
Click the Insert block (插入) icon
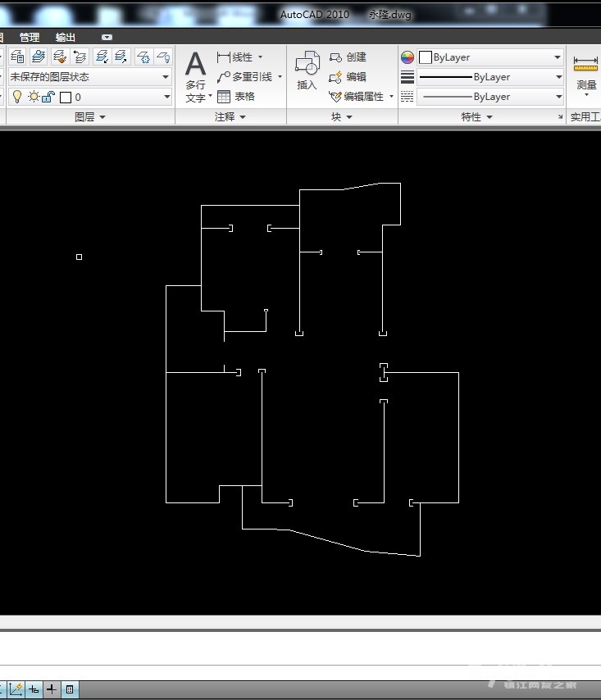pyautogui.click(x=307, y=70)
